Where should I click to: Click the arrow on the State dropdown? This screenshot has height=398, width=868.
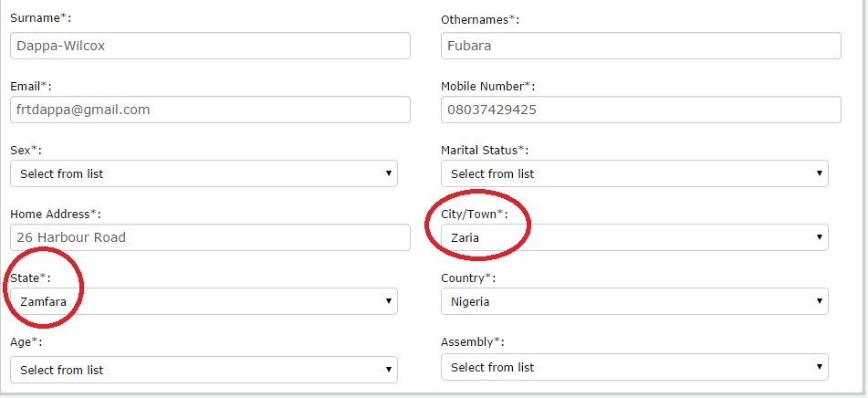pos(389,301)
